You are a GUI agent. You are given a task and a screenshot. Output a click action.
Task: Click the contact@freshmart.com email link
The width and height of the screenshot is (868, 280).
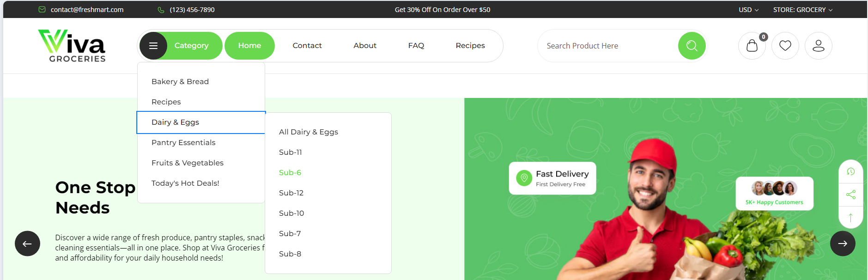tap(87, 10)
